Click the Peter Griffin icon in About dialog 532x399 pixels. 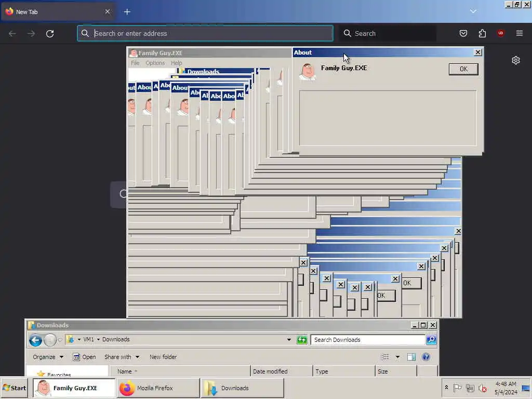(x=308, y=72)
